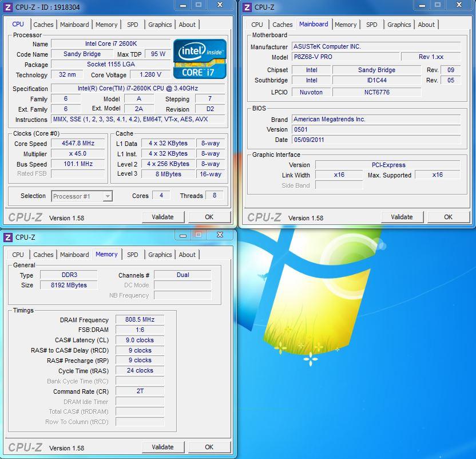Click the DDR3 memory type value
Screen dimensions: 476x459
(69, 275)
